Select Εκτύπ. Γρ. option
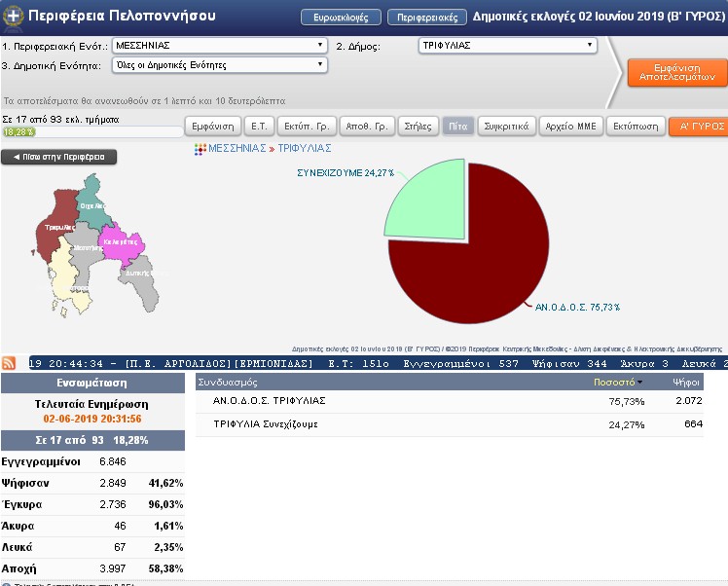The image size is (728, 586). 307,127
